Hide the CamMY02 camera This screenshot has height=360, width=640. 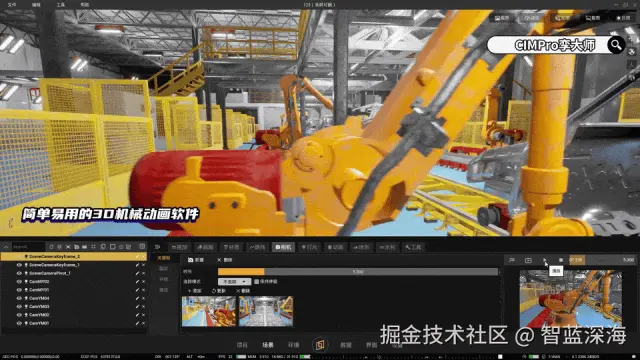click(19, 282)
